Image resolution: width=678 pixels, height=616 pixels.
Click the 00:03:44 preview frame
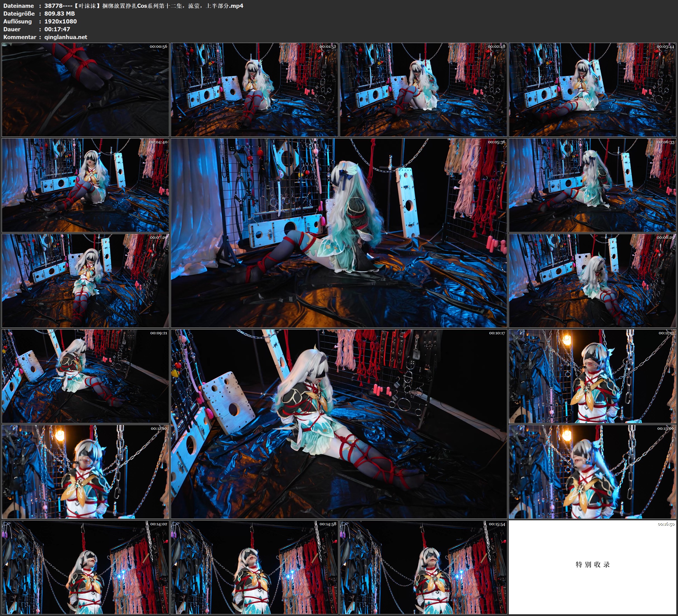tap(592, 89)
